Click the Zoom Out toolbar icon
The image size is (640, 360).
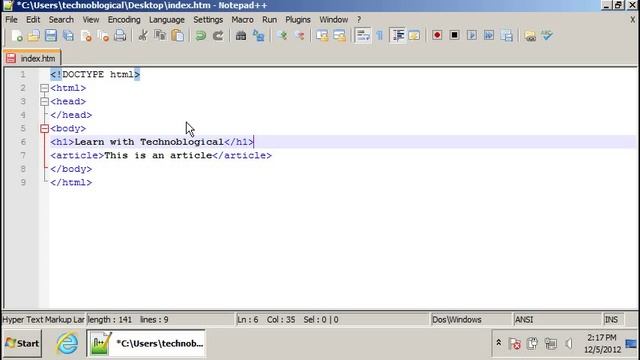[300, 36]
